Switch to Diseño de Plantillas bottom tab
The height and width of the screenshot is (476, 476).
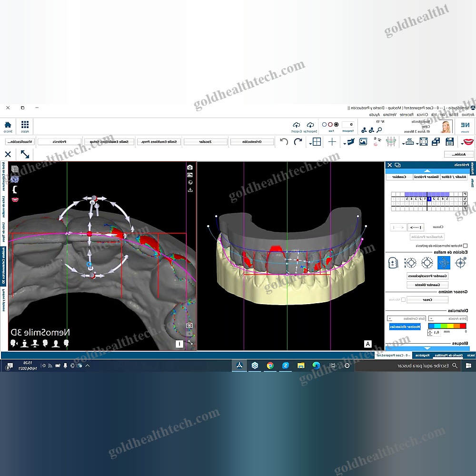(x=448, y=355)
